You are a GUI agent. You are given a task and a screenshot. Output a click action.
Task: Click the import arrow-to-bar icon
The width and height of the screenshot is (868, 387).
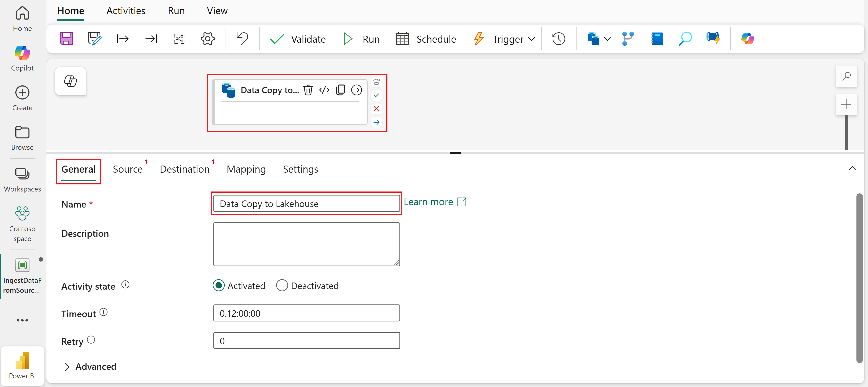pos(151,39)
